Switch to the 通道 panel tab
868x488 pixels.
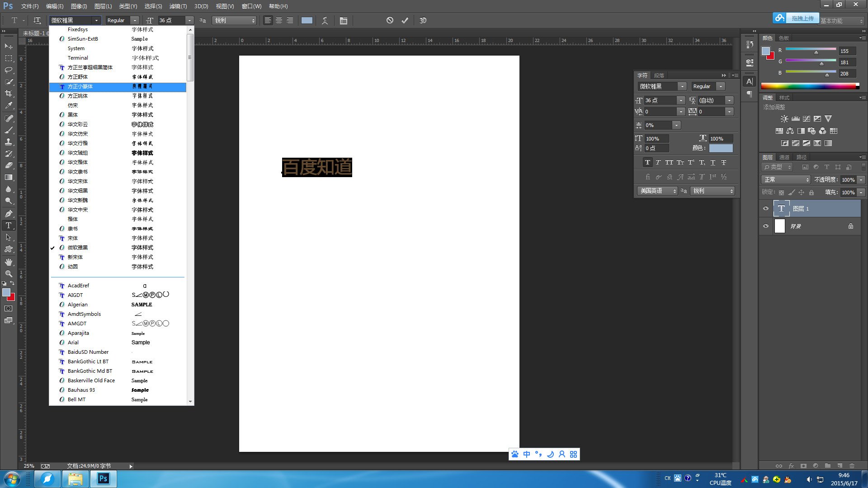[x=785, y=157]
